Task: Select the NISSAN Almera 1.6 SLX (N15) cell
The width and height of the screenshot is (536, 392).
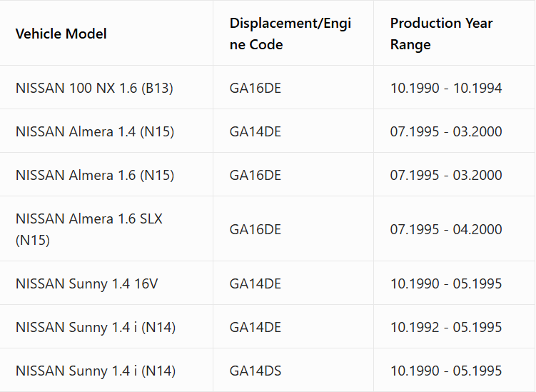Action: [89, 229]
